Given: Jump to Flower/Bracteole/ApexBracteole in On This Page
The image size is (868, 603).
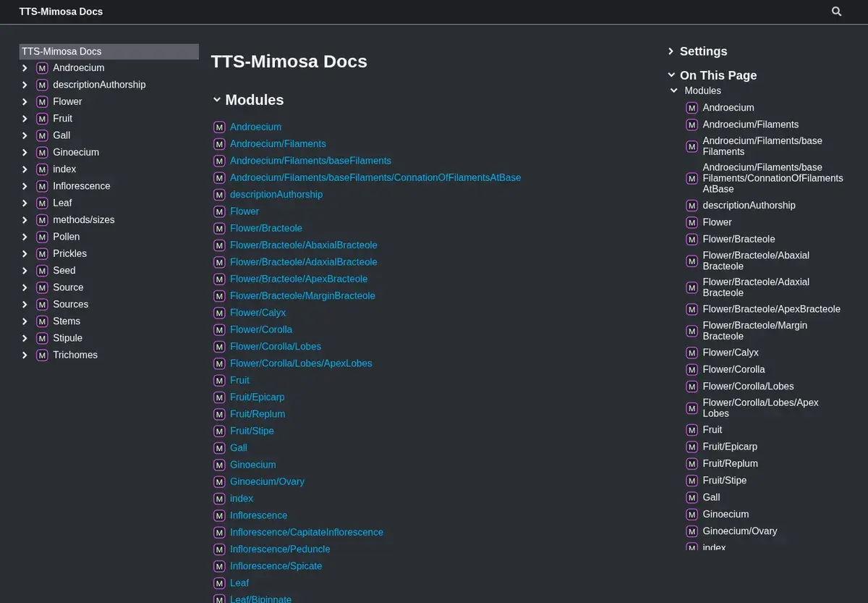Looking at the screenshot, I should [772, 309].
